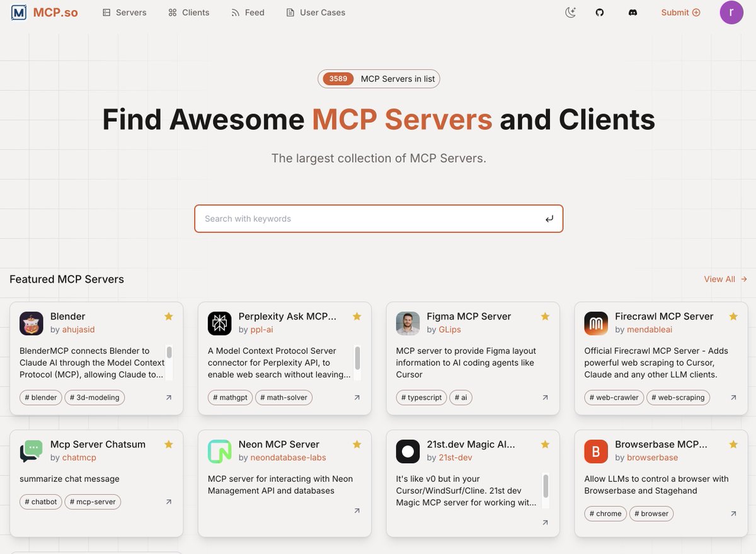This screenshot has width=756, height=554.
Task: Open Perplexity card external arrow
Action: pyautogui.click(x=357, y=398)
